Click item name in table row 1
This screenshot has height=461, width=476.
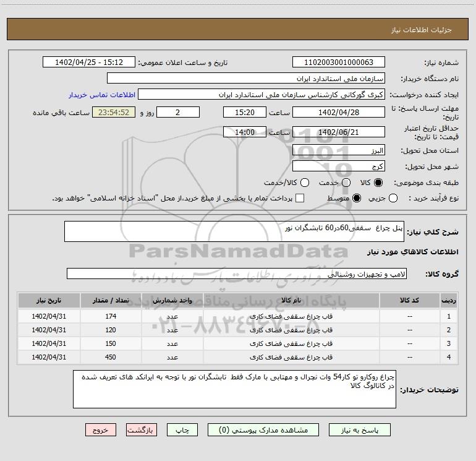pyautogui.click(x=291, y=316)
